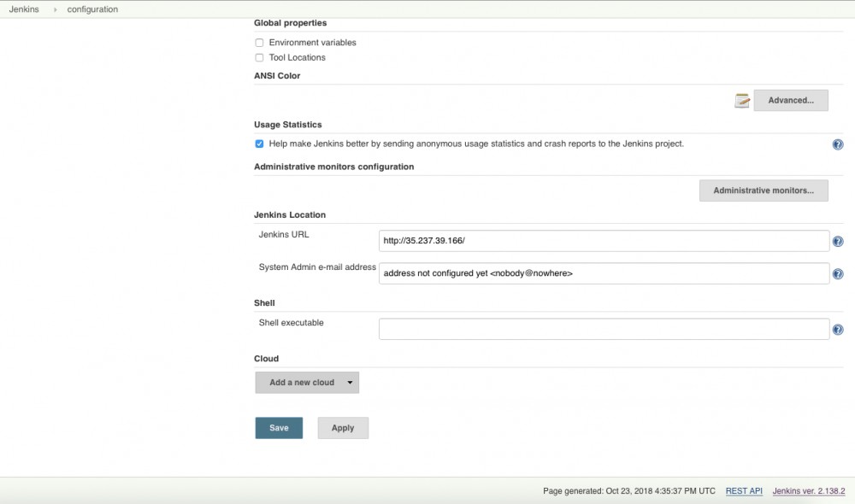Screen dimensions: 855x504
Task: Enable the Tool Locations checkbox
Action: (259, 57)
